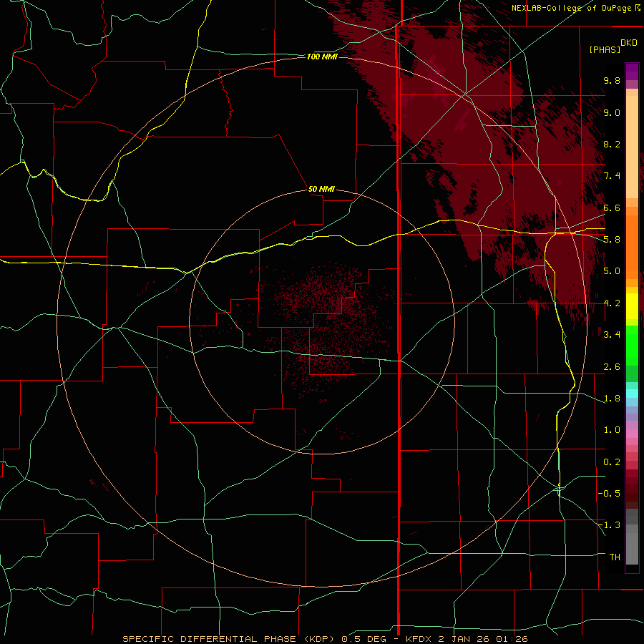Click the 9.0 value on the color scale
644x644 pixels.
pos(612,112)
